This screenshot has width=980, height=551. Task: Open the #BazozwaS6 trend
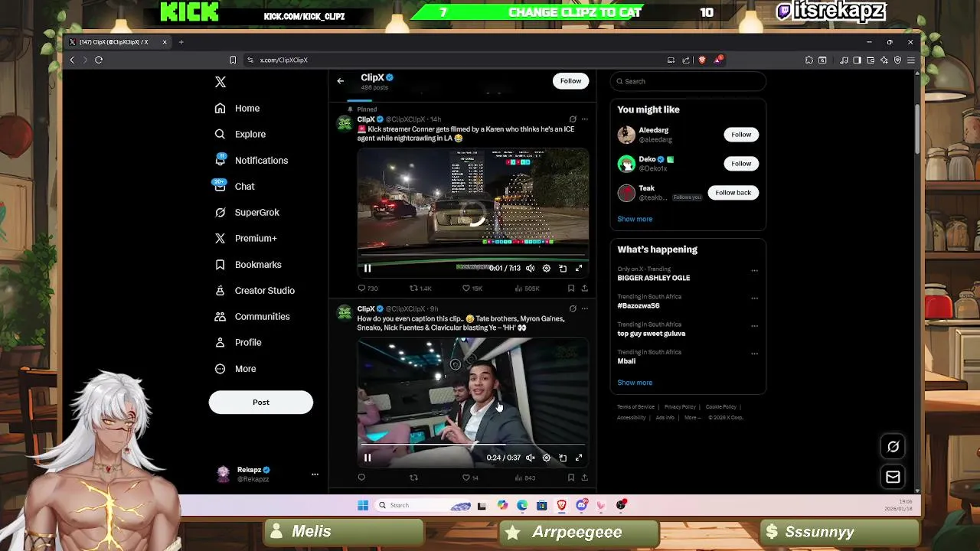click(x=639, y=305)
